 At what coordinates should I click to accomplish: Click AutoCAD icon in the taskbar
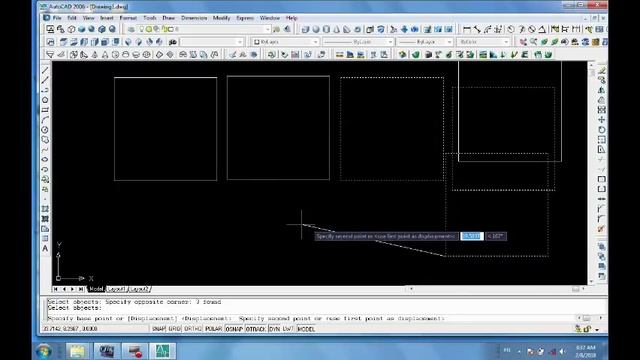(x=162, y=351)
